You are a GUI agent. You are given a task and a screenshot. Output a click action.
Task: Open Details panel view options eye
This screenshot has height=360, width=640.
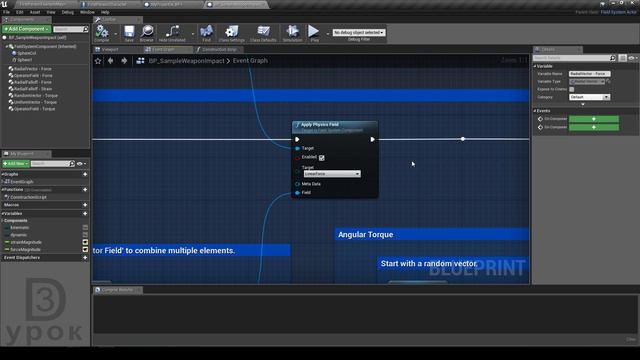tap(632, 58)
